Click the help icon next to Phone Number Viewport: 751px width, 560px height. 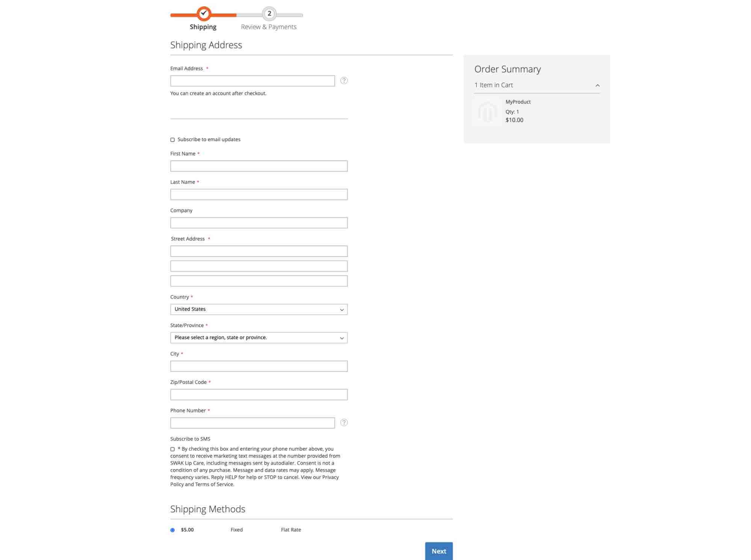coord(343,423)
